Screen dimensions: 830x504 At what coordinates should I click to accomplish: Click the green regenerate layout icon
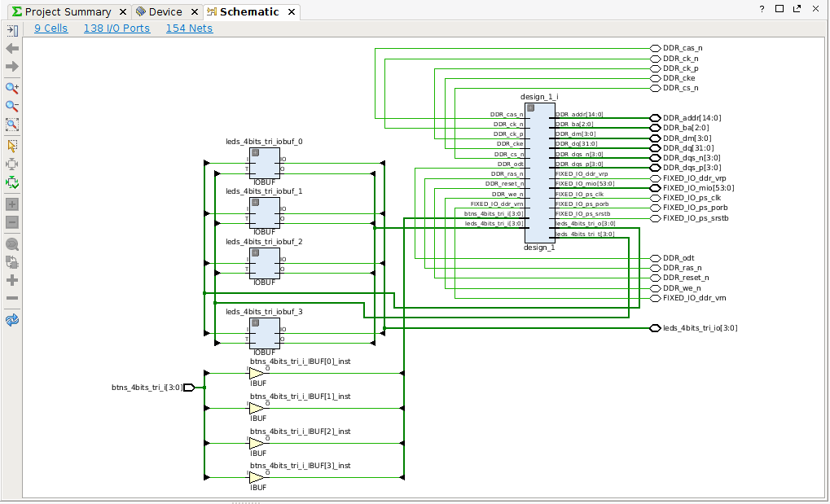(x=12, y=183)
